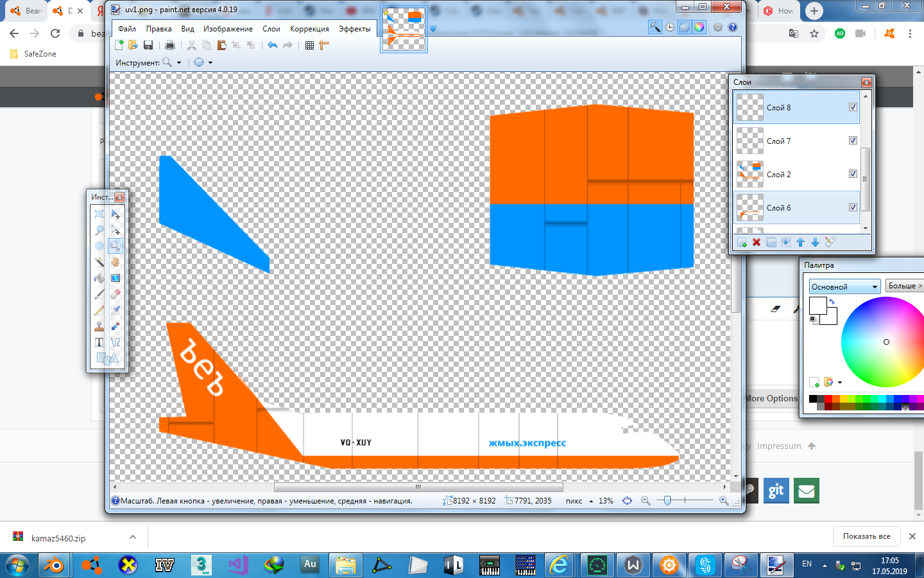Toggle the pixel grid icon

coord(309,45)
